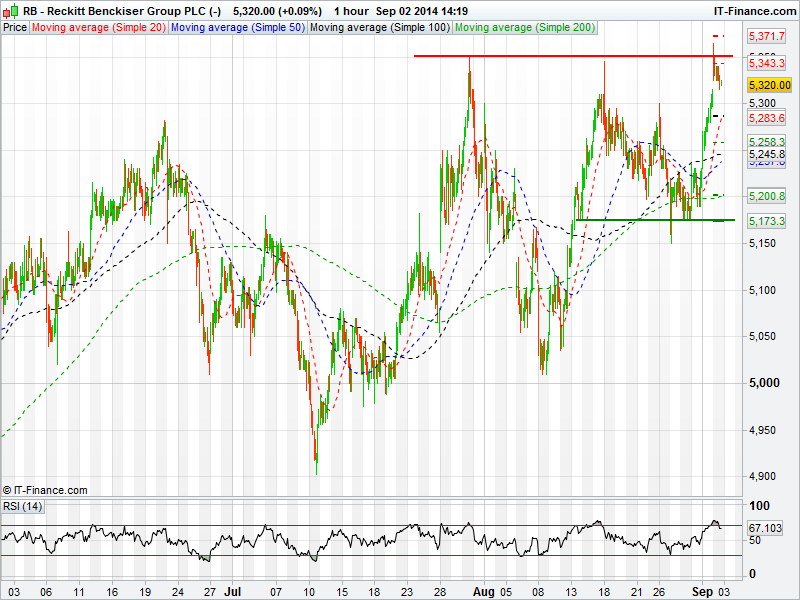Screen dimensions: 800x600
Task: Select the 5,173.3 support price label
Action: tap(766, 220)
